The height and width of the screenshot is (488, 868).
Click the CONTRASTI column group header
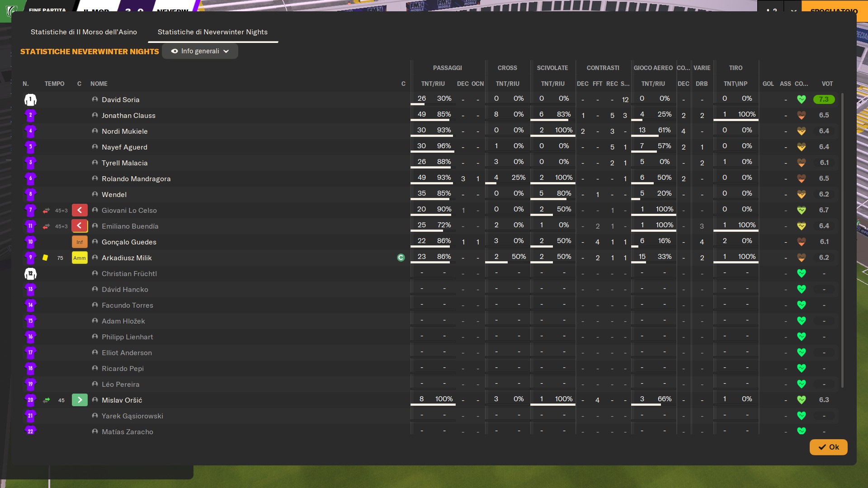coord(603,68)
